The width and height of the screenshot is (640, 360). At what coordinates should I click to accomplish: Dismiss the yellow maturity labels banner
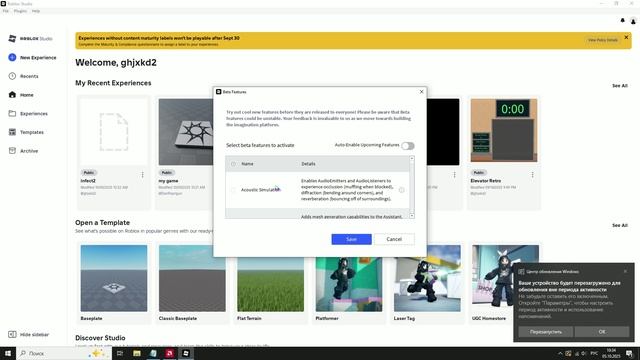tap(626, 38)
